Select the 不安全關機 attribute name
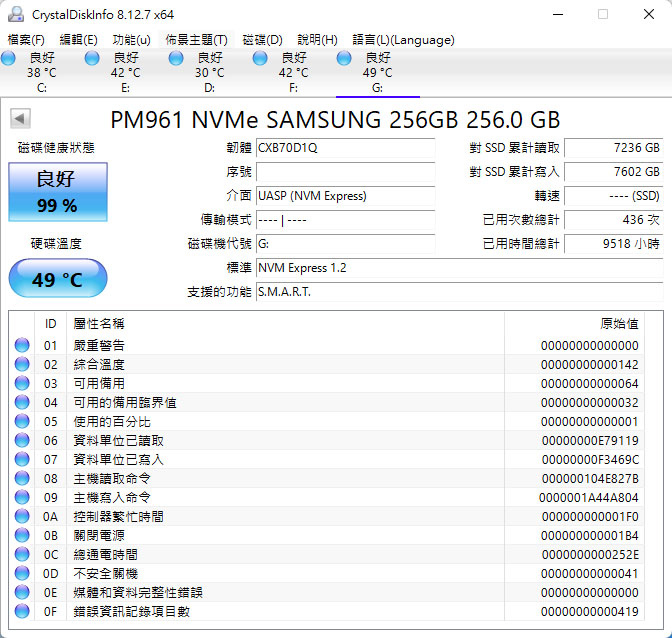672x638 pixels. pos(105,574)
